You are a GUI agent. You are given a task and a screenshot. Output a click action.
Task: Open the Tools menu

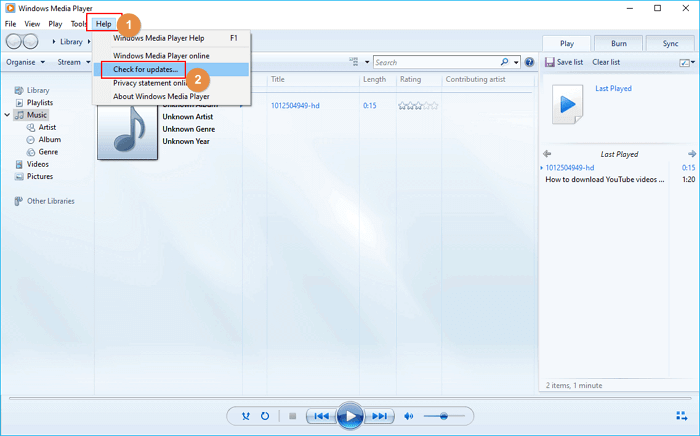[x=79, y=24]
